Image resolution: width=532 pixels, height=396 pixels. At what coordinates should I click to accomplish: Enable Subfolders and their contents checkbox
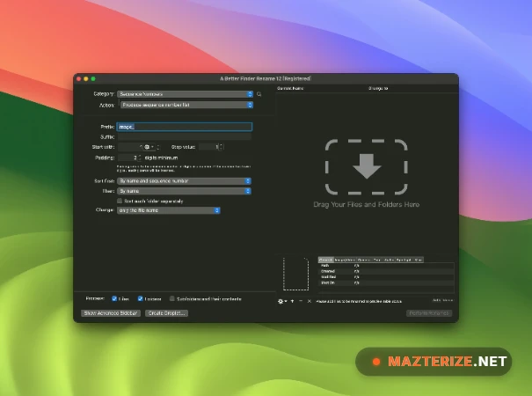[172, 299]
